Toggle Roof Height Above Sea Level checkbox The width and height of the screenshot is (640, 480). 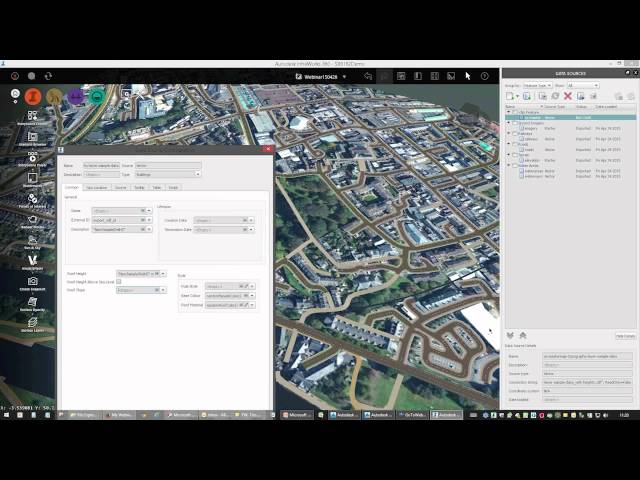click(x=119, y=282)
